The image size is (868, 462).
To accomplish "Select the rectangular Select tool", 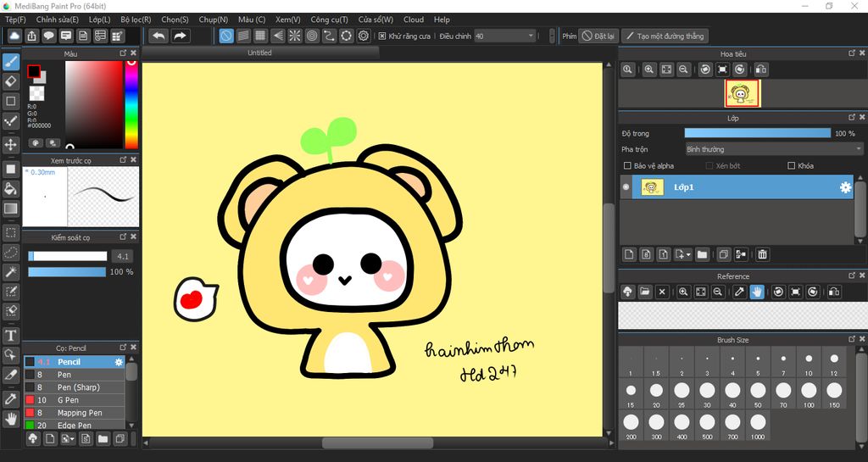I will pos(10,232).
